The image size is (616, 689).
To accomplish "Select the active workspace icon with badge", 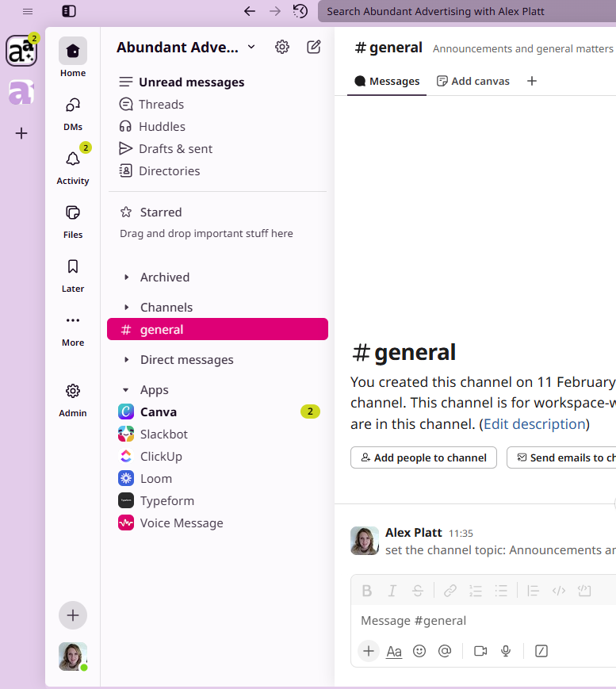I will click(x=21, y=51).
